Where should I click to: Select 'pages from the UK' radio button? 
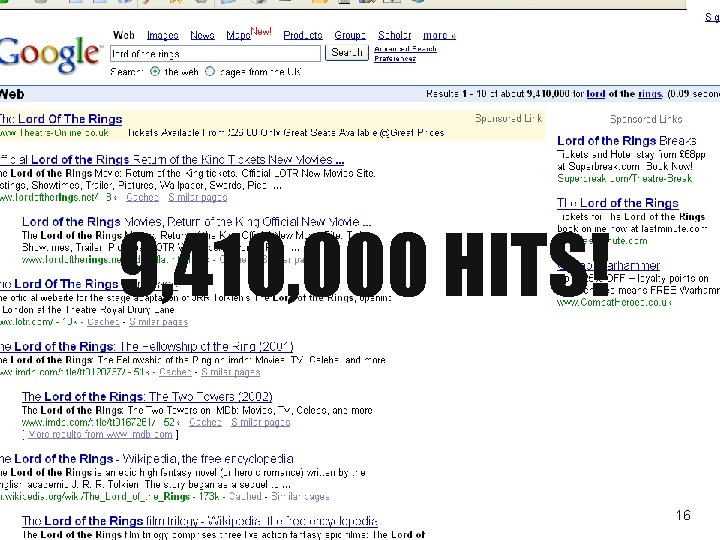pyautogui.click(x=210, y=72)
